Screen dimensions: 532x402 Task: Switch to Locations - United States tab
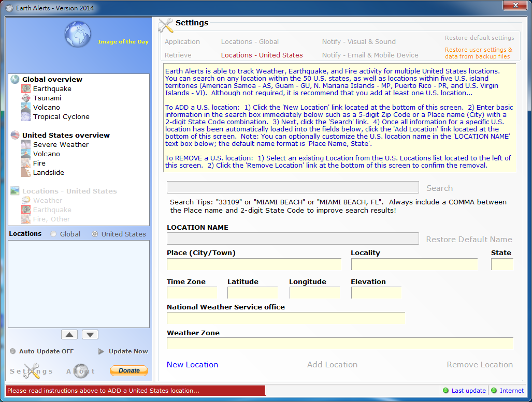pos(262,55)
